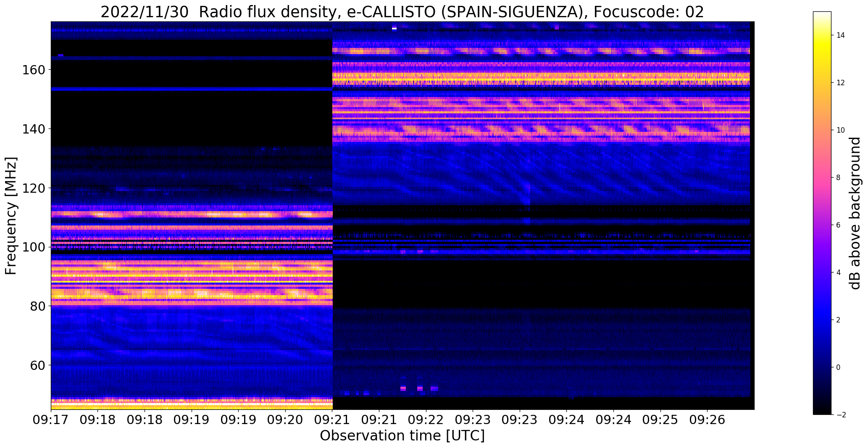868x448 pixels.
Task: Click the colorbar tick labeled 10
Action: 841,130
